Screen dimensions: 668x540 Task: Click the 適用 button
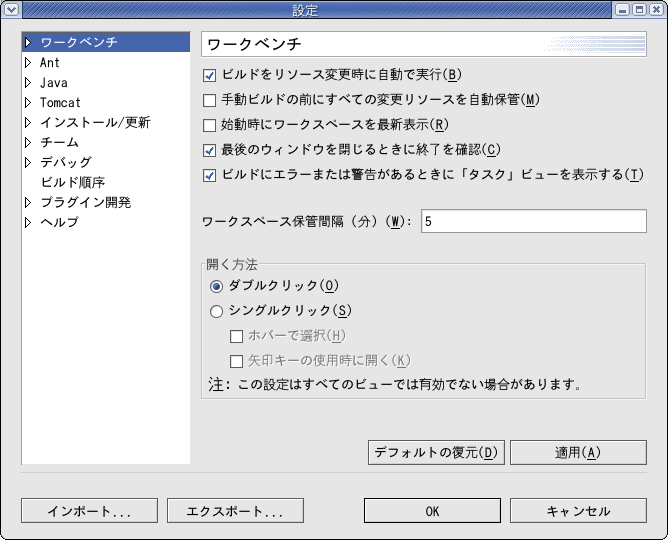(x=578, y=452)
